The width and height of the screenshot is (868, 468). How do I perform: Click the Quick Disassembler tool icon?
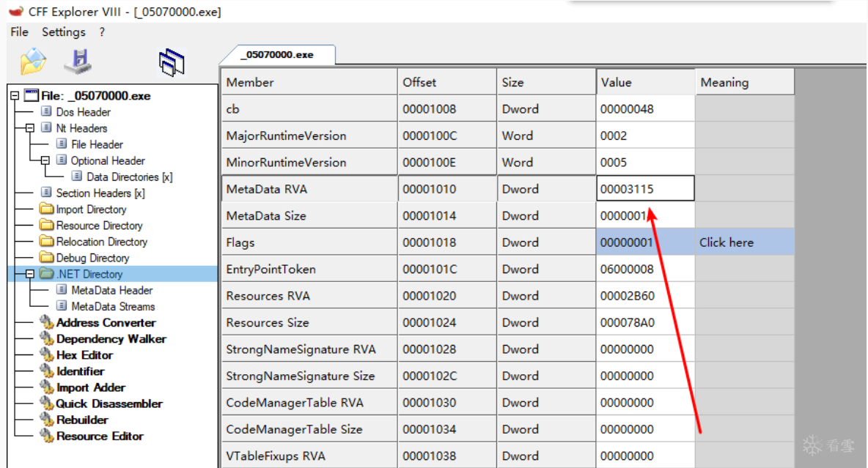[46, 404]
